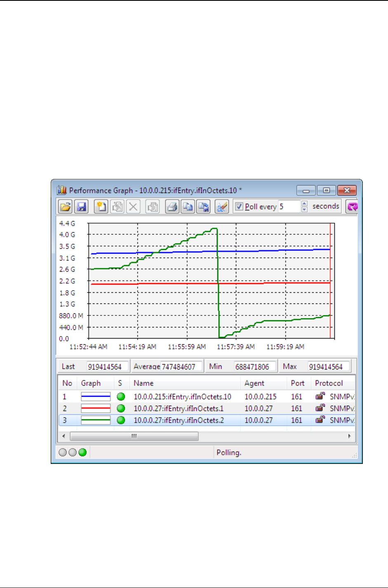Minimize the Performance Graph window
Viewport: 388px width, 588px height.
pyautogui.click(x=306, y=190)
